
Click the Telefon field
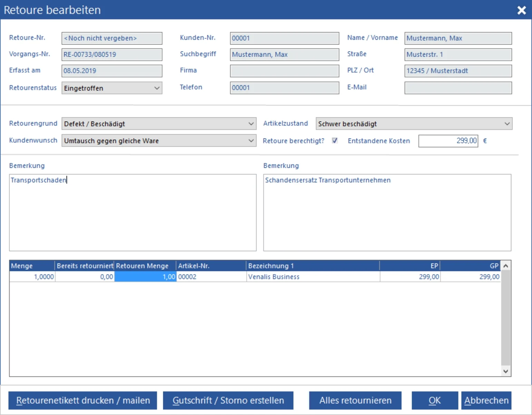[x=285, y=88]
